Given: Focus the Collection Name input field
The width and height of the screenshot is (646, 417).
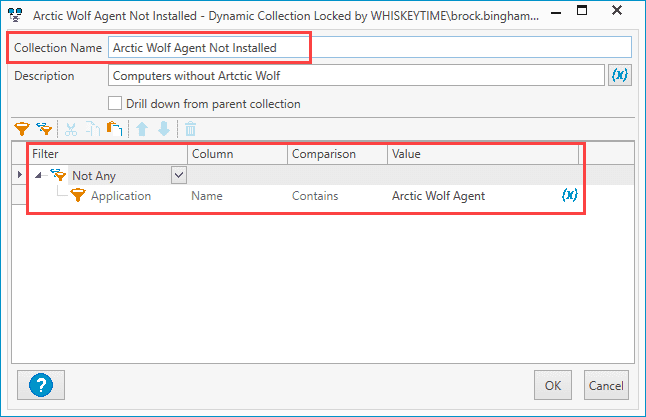Looking at the screenshot, I should click(370, 47).
